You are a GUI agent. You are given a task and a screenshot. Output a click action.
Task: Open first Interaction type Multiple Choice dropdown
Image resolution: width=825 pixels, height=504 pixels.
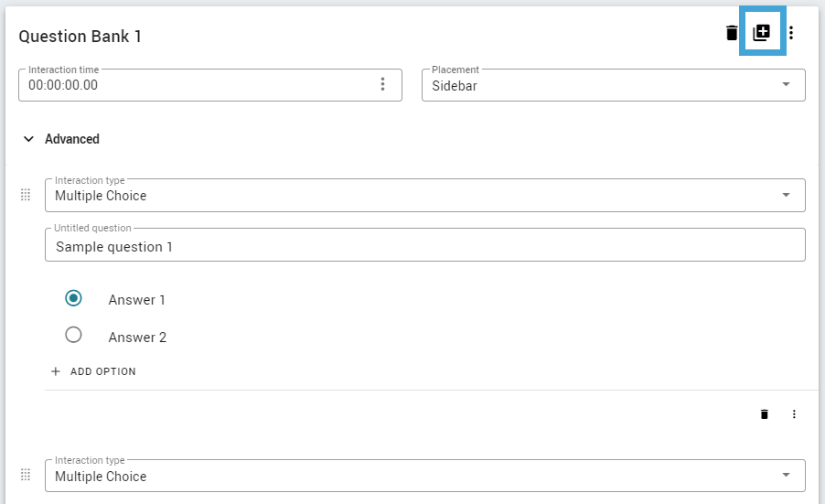tap(425, 195)
